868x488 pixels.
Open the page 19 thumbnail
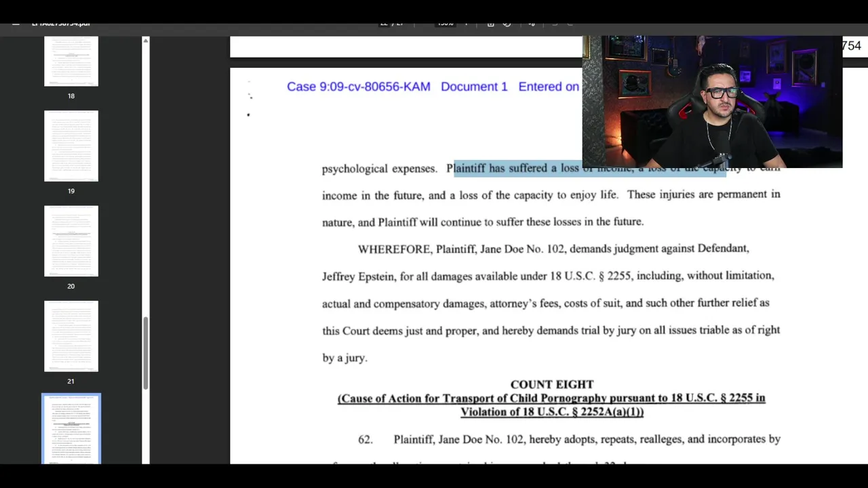click(71, 146)
